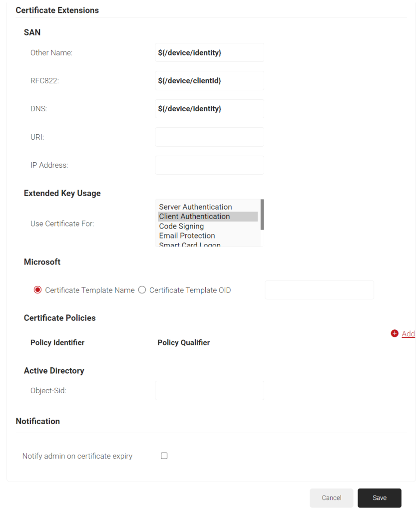This screenshot has width=420, height=511.
Task: Focus the Object-Sid input field
Action: point(209,390)
